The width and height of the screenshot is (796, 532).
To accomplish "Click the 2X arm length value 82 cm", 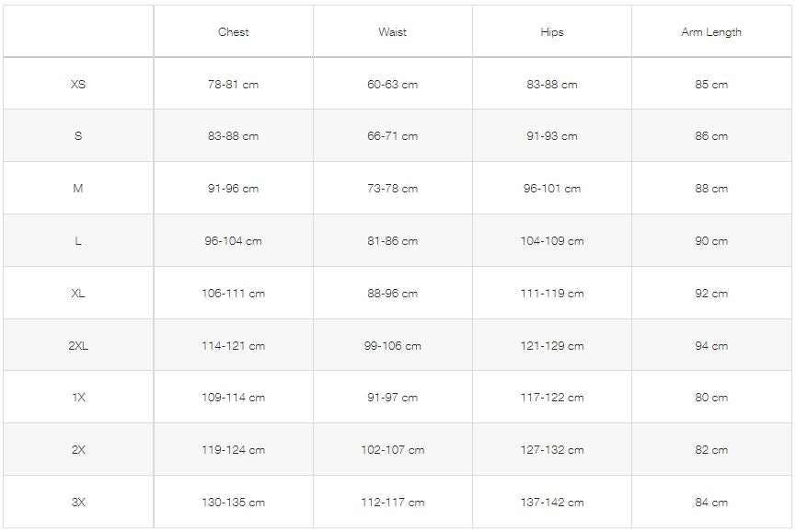I will click(710, 450).
